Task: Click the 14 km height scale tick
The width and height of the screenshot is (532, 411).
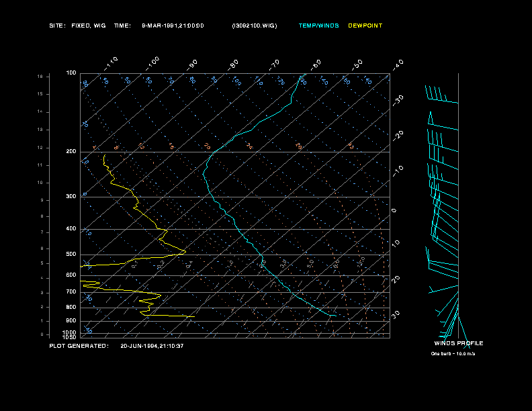Action: [40, 111]
